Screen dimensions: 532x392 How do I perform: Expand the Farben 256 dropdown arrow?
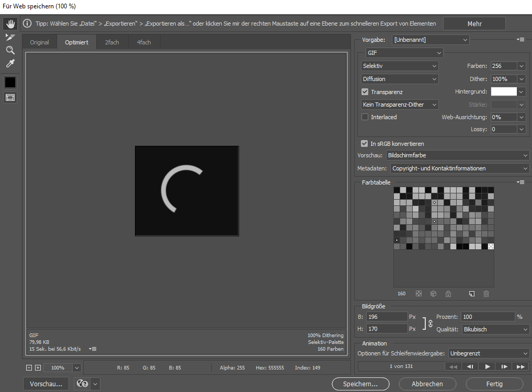[x=522, y=66]
